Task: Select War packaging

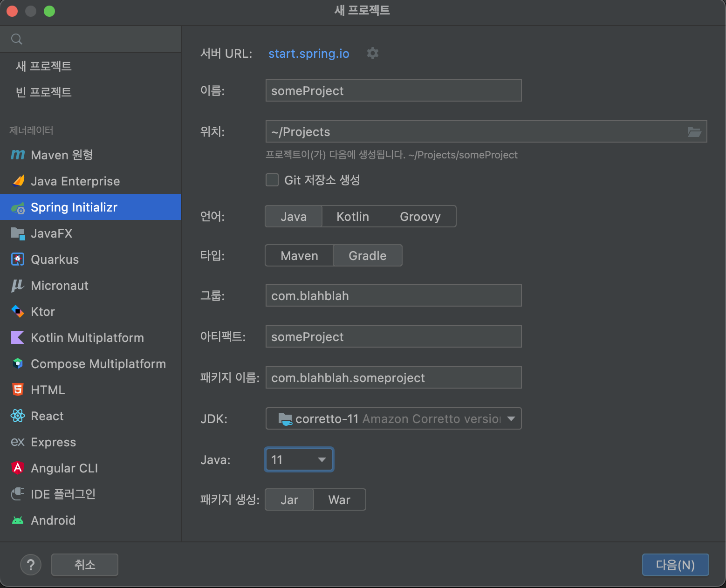Action: 339,500
